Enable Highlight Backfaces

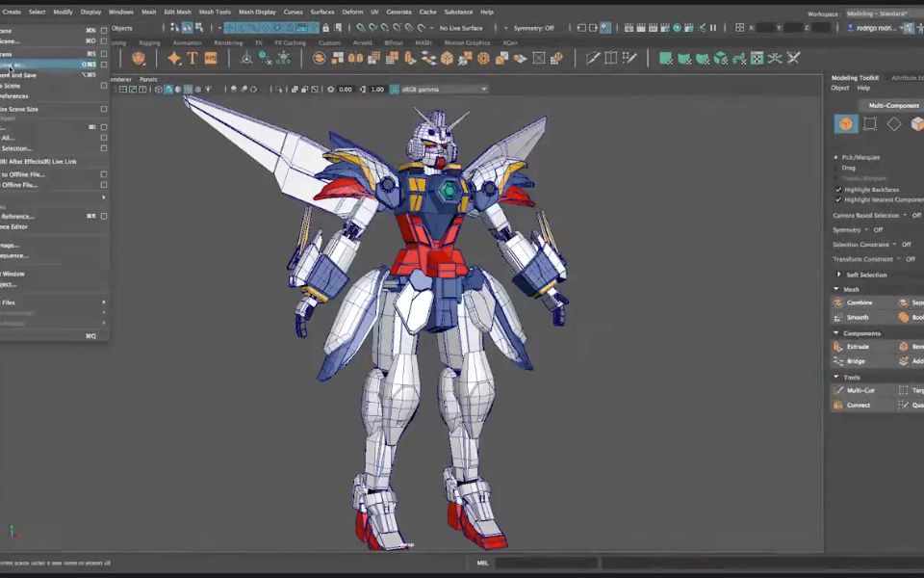837,188
